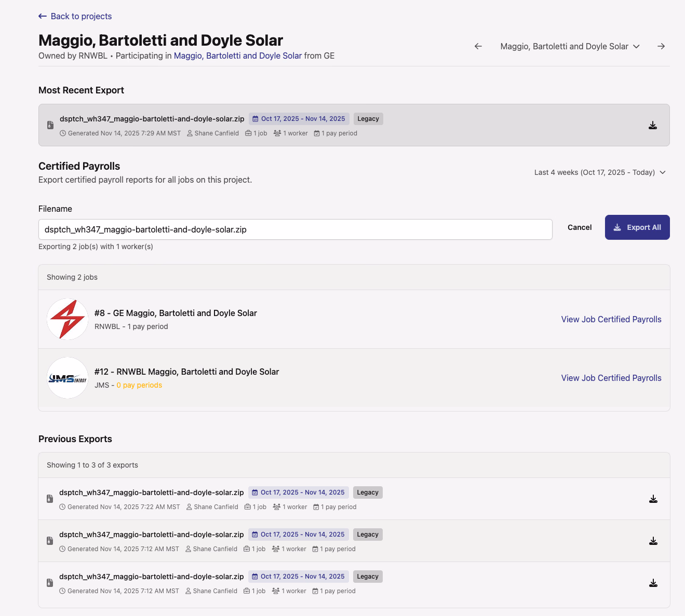Click 'Shane Canfield' in Most Recent Export
This screenshot has width=685, height=616.
click(x=217, y=133)
